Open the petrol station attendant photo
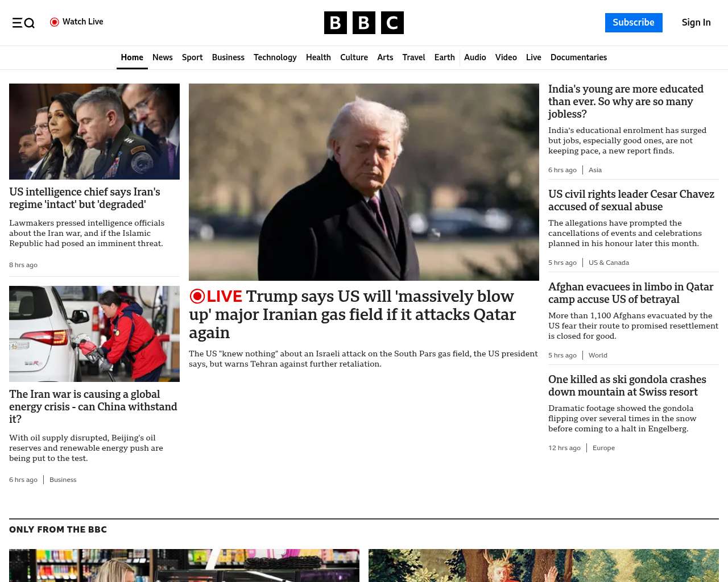The image size is (728, 582). [x=94, y=334]
